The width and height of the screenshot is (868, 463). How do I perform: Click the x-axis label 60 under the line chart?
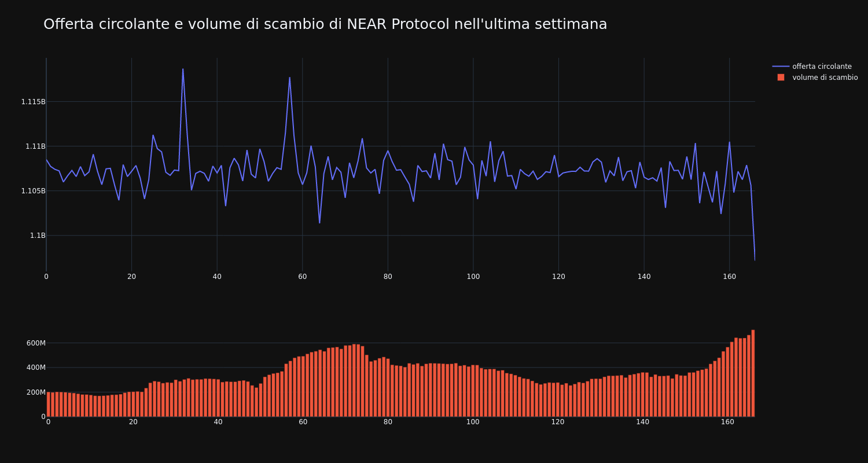click(302, 277)
